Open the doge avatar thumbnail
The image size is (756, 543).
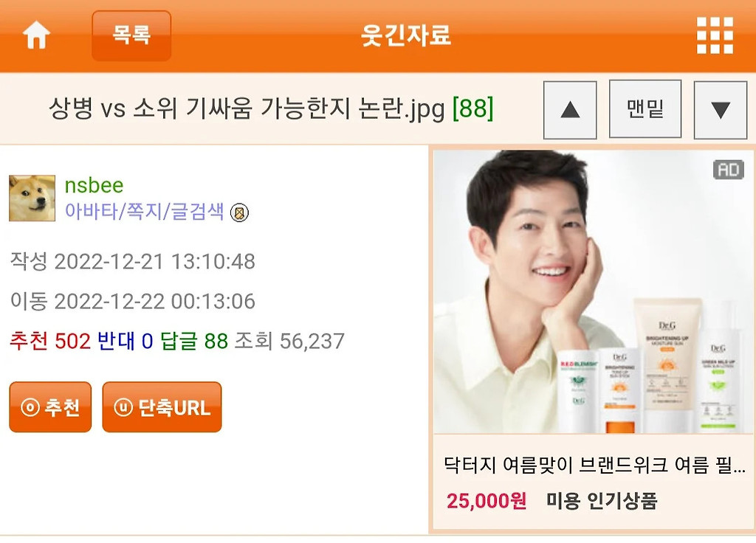pos(32,198)
